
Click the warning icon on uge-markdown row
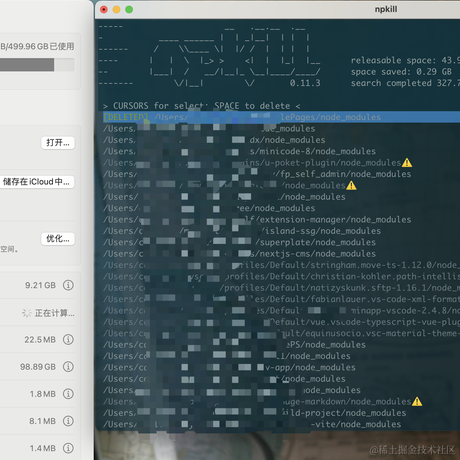point(417,401)
